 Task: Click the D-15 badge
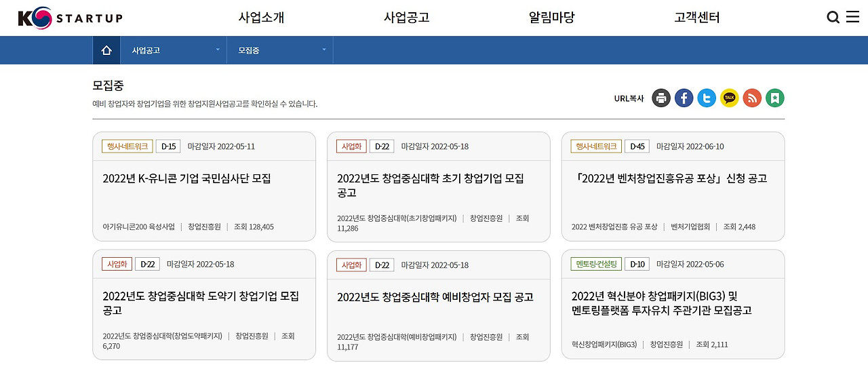tap(168, 146)
